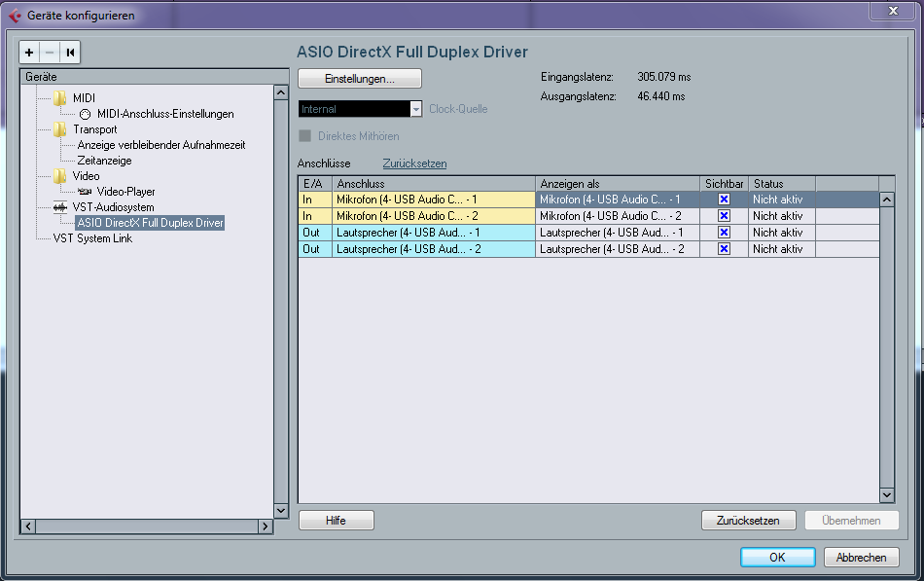This screenshot has height=581, width=924.
Task: Select MIDI-Anschluss-Einstellungen in the device tree
Action: [x=165, y=114]
